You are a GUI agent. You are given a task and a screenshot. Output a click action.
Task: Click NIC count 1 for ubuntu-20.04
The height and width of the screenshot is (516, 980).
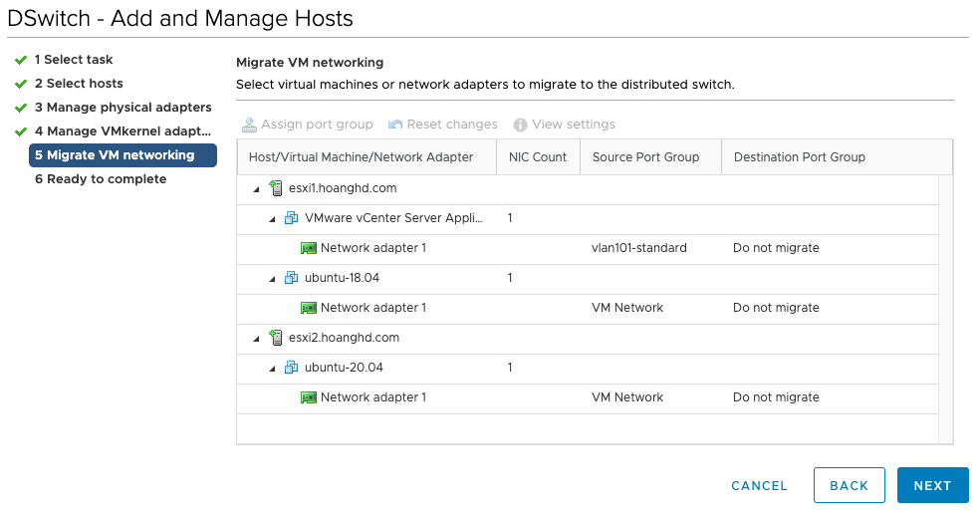pos(510,368)
